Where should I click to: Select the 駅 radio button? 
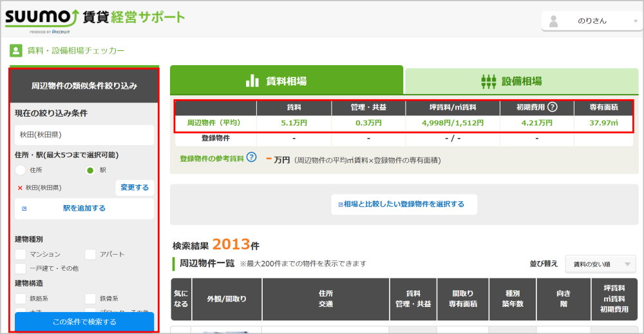[90, 170]
